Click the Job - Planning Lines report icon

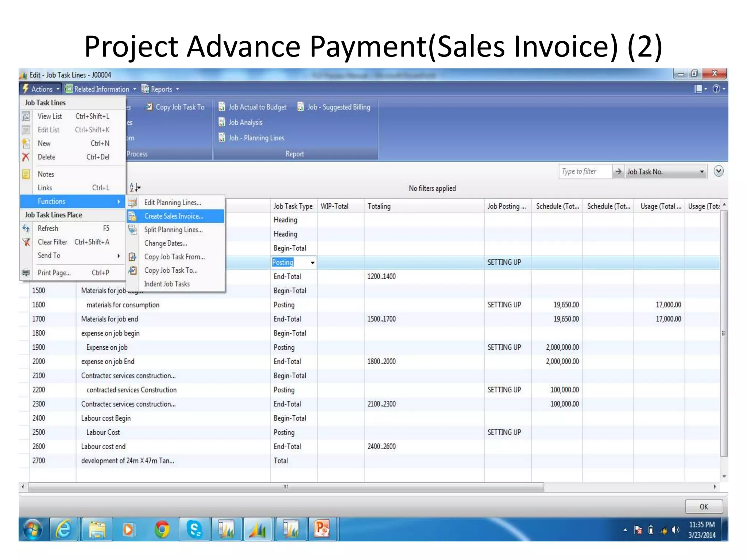click(222, 138)
